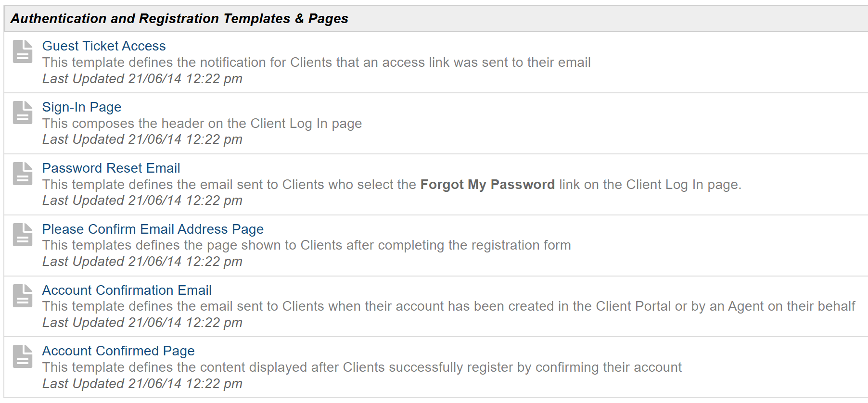Click the Account Confirmed Page document icon
This screenshot has width=868, height=403.
23,357
